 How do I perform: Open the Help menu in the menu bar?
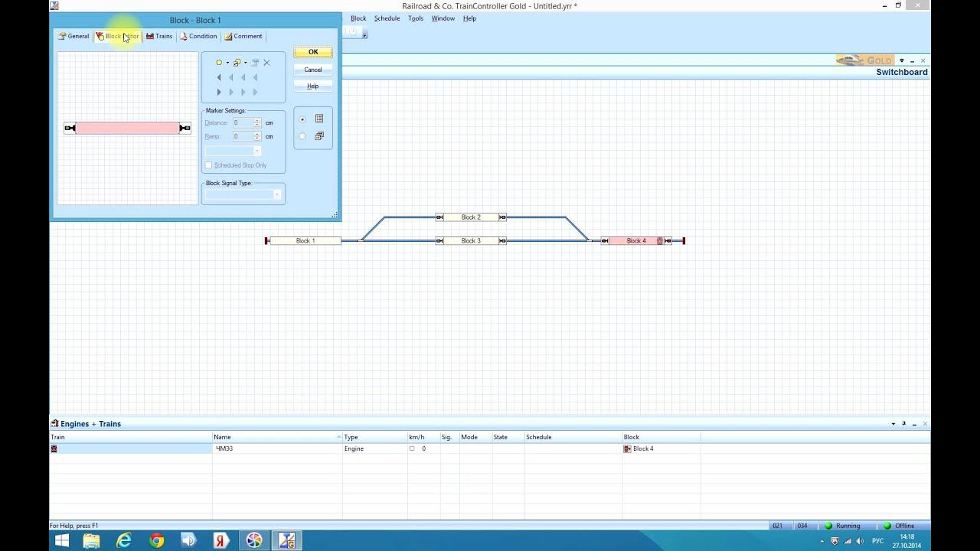(x=469, y=18)
